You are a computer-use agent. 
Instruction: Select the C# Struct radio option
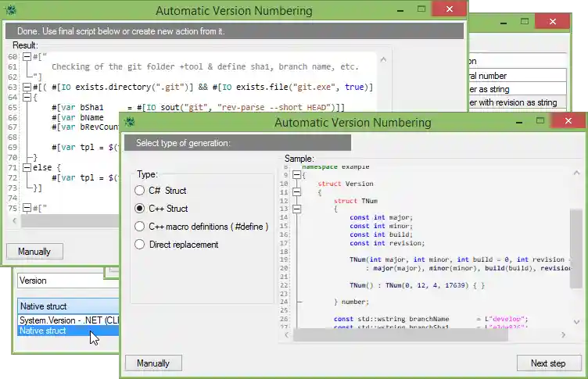point(139,191)
